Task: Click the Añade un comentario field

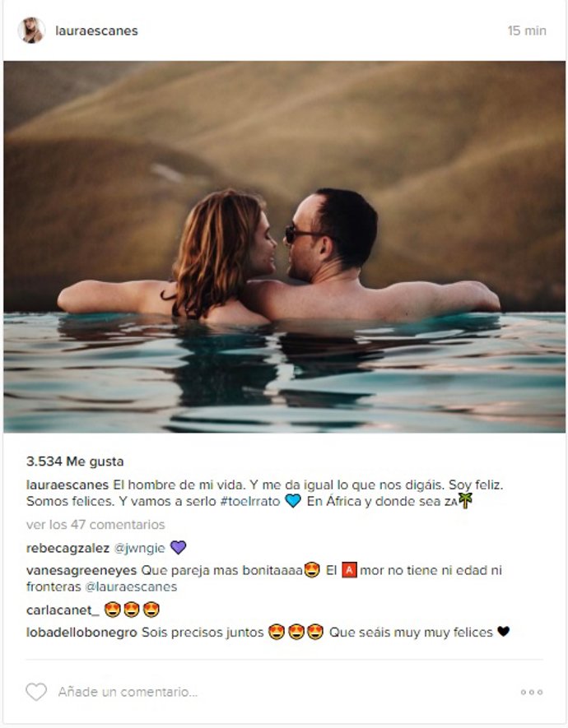Action: [128, 692]
